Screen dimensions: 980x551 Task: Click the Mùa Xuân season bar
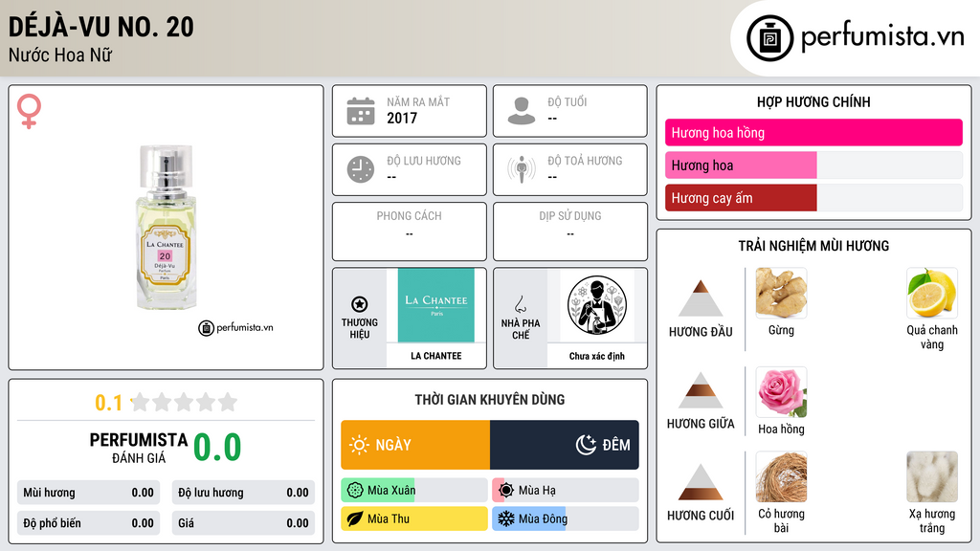pos(414,491)
